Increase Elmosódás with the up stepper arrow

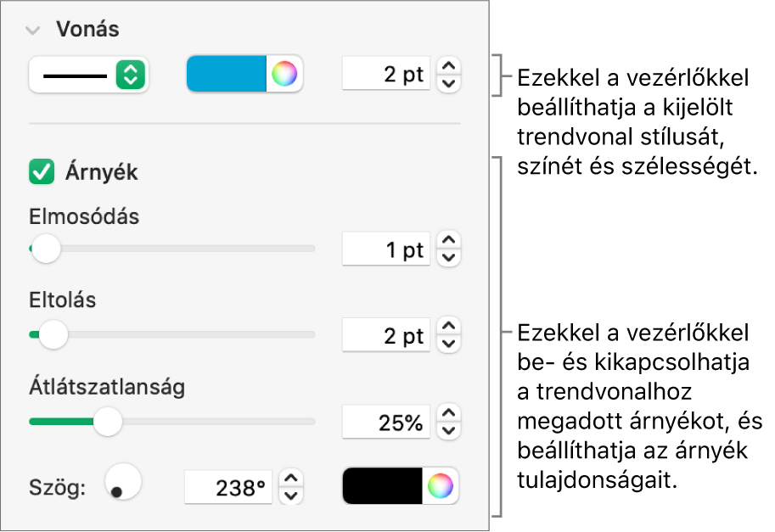click(x=450, y=241)
